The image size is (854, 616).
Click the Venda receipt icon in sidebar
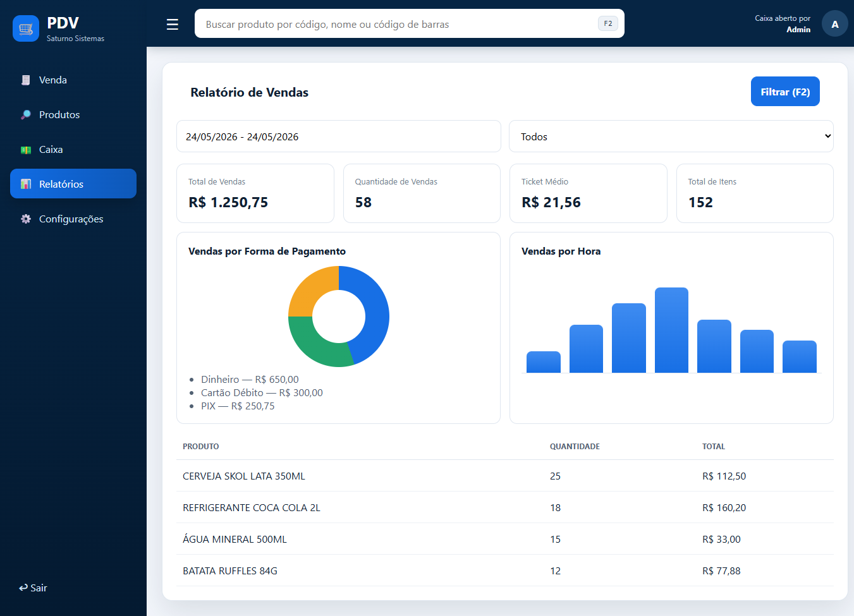click(x=26, y=80)
